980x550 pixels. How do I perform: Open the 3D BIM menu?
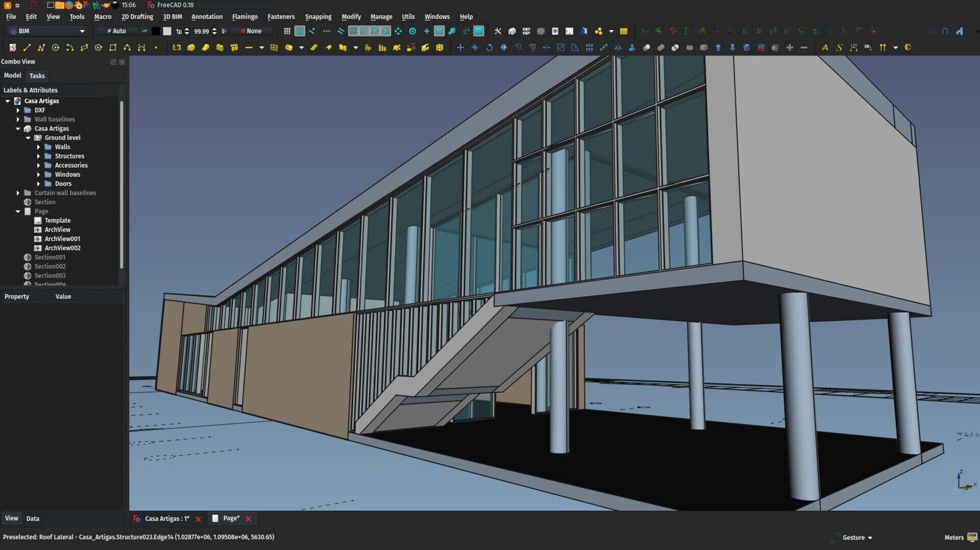[172, 16]
